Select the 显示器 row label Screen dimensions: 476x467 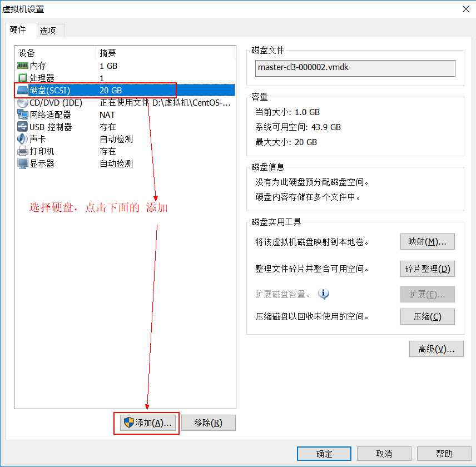pyautogui.click(x=42, y=163)
